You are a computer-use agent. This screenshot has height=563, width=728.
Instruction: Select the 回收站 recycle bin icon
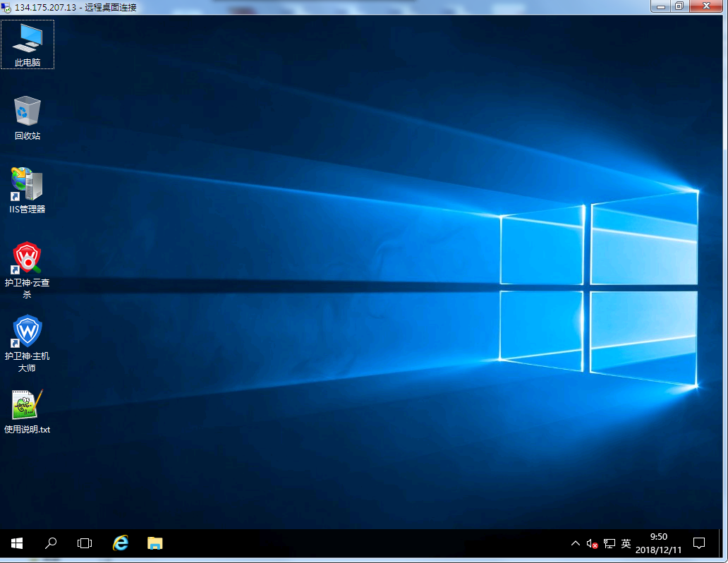tap(28, 118)
